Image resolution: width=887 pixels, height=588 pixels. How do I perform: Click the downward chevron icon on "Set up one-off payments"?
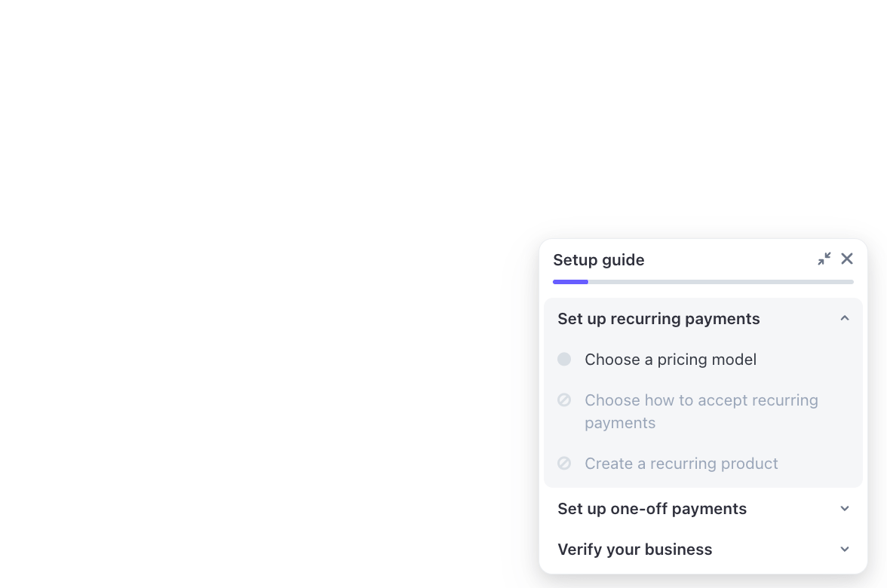[845, 508]
